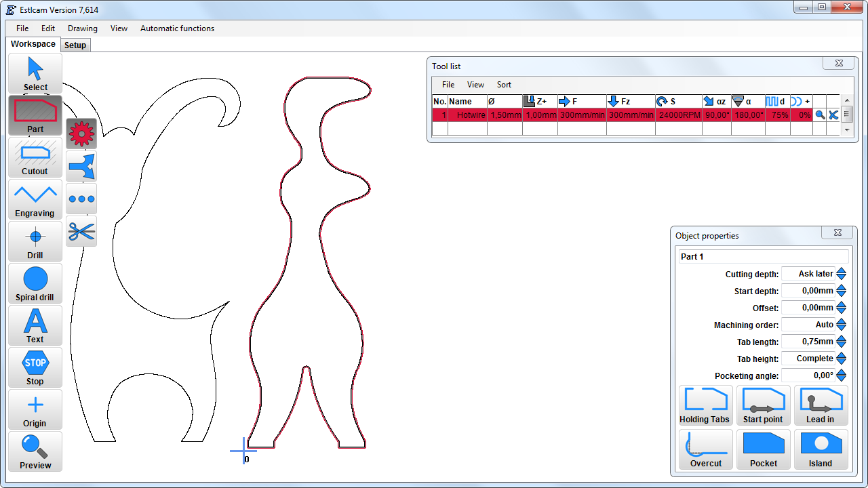Screen dimensions: 868x488
Task: Click the red gear automatic sub-tool
Action: pos(81,134)
